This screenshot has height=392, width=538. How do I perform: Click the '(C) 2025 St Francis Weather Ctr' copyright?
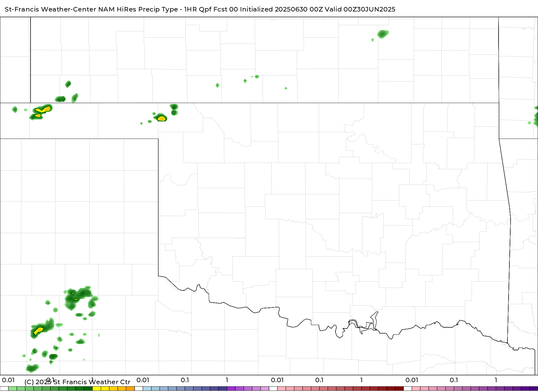77,382
